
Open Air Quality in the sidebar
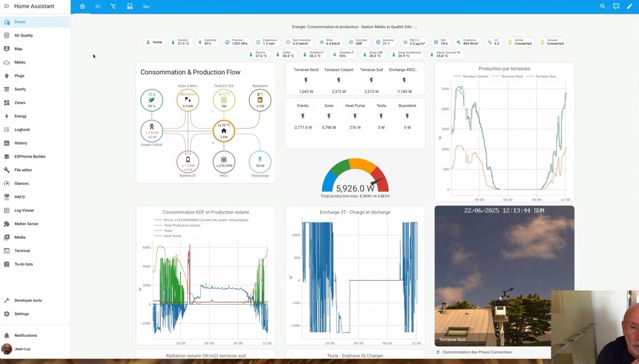click(x=35, y=35)
